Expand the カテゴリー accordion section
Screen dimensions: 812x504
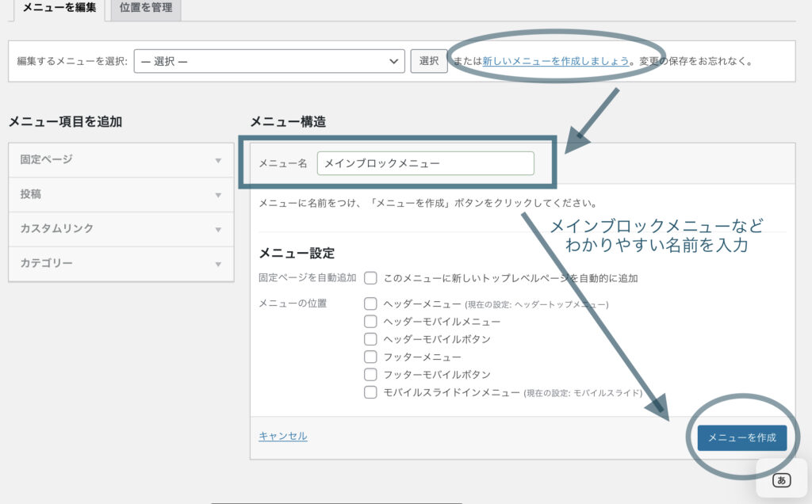pos(121,263)
